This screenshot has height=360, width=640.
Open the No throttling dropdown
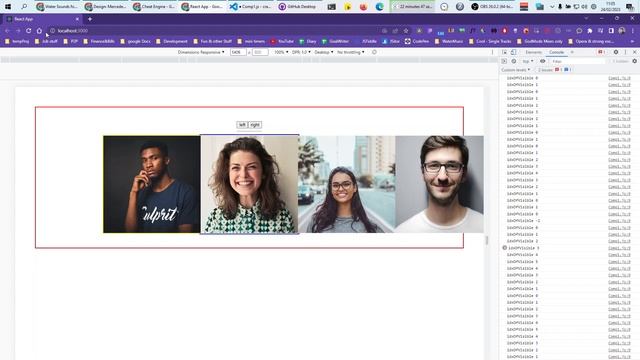point(351,52)
